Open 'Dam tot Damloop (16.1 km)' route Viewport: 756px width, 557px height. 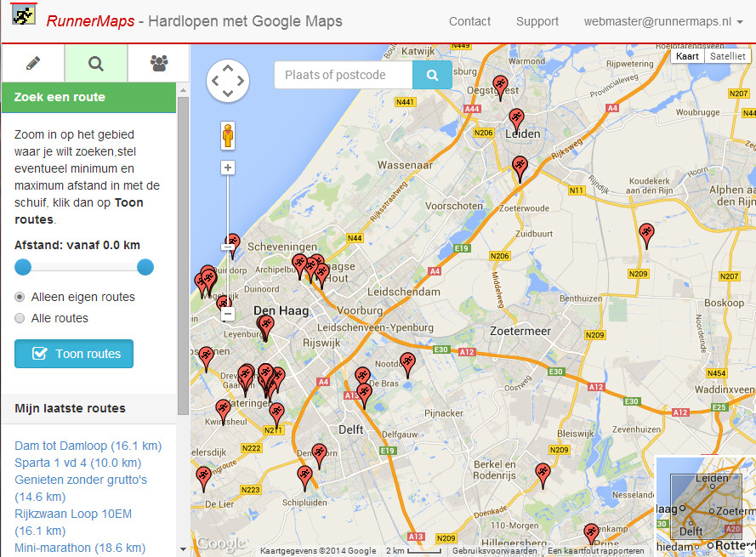pyautogui.click(x=88, y=446)
